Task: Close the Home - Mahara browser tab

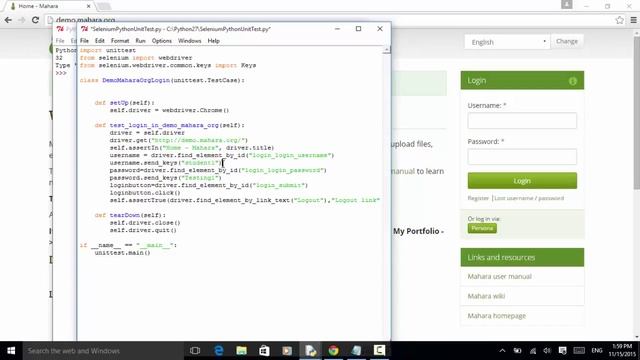Action: point(89,6)
